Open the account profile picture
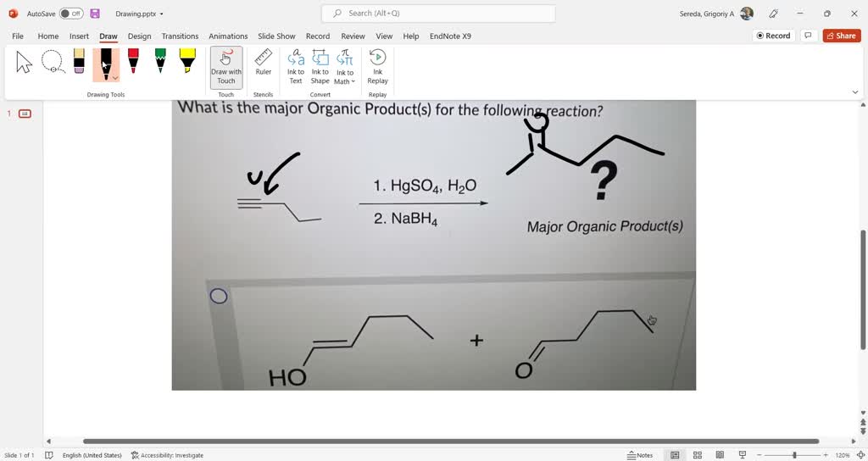The width and height of the screenshot is (868, 461). tap(746, 14)
